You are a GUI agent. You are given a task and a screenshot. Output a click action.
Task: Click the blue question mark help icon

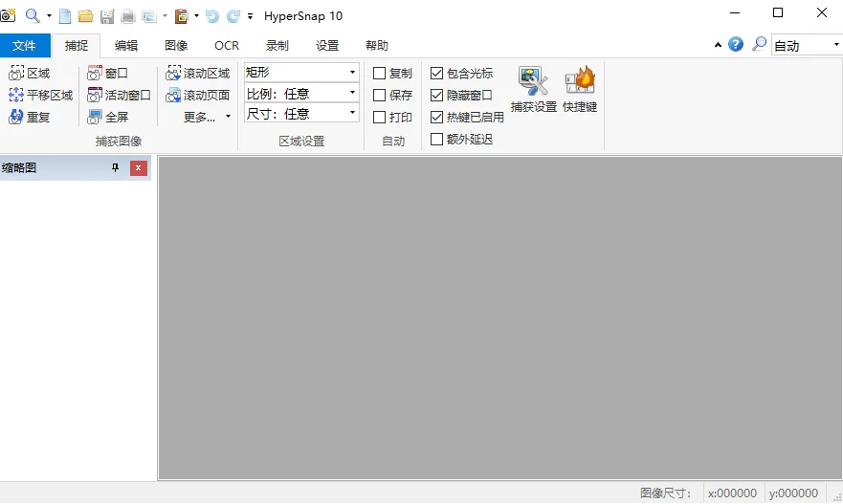pyautogui.click(x=736, y=44)
